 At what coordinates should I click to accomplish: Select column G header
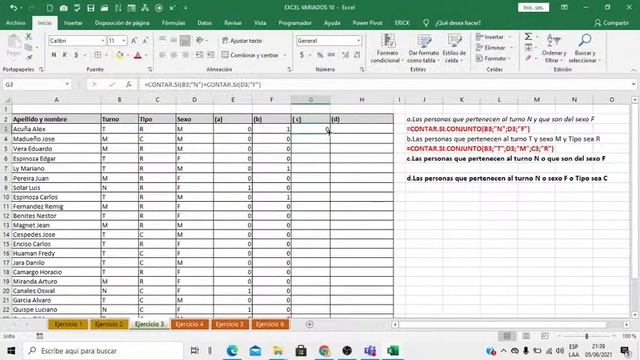click(x=310, y=100)
